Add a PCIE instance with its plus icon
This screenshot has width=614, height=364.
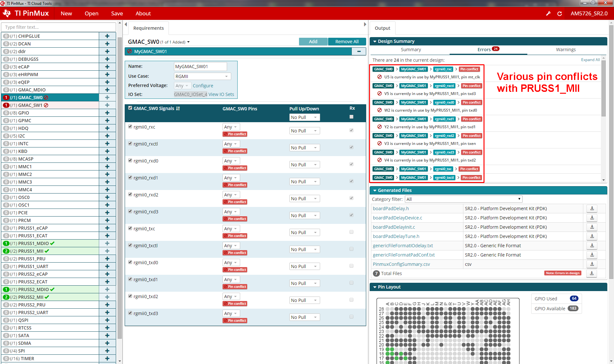click(107, 213)
